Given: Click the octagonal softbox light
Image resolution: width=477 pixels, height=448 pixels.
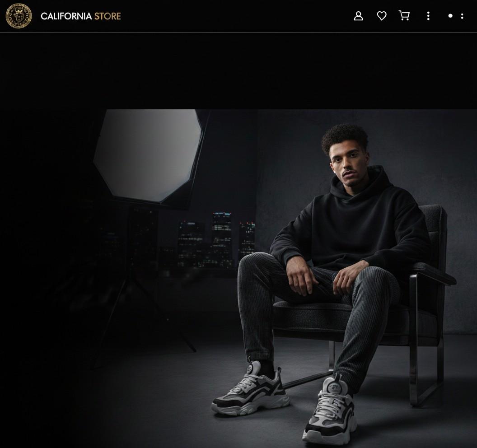Looking at the screenshot, I should (148, 154).
